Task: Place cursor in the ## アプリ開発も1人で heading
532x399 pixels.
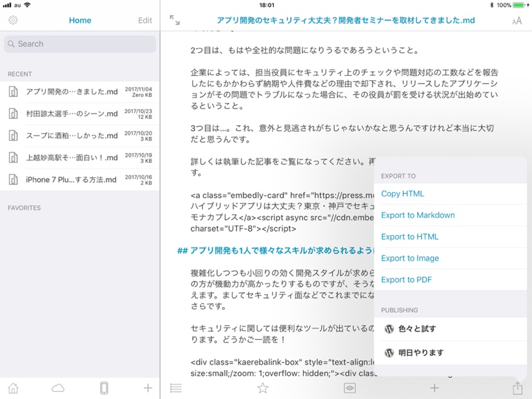Action: point(275,251)
